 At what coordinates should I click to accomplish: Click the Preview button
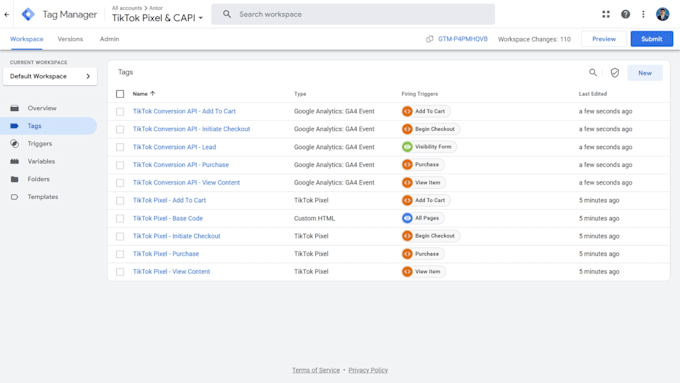point(604,39)
